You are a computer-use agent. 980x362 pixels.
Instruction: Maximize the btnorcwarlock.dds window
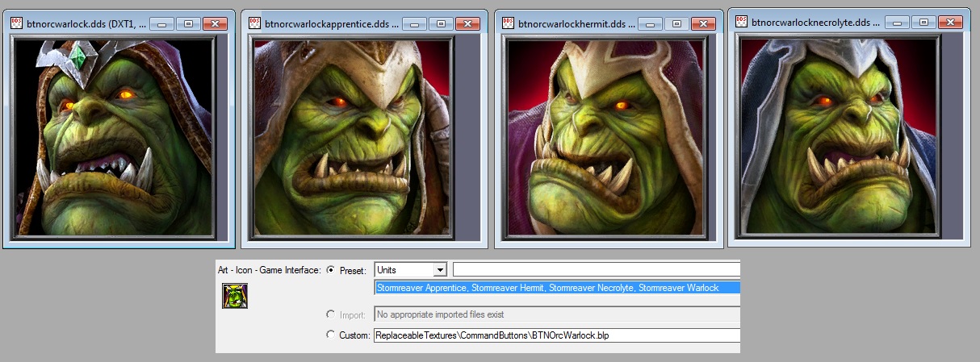(x=187, y=24)
